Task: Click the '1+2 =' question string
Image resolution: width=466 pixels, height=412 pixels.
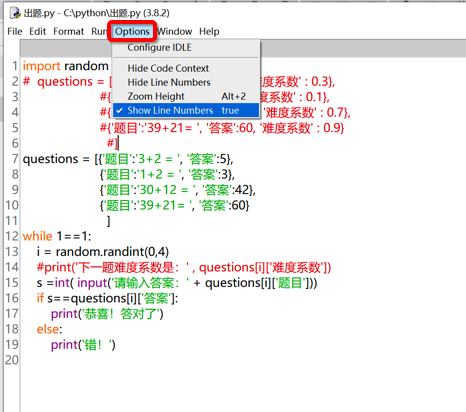Action: click(160, 174)
